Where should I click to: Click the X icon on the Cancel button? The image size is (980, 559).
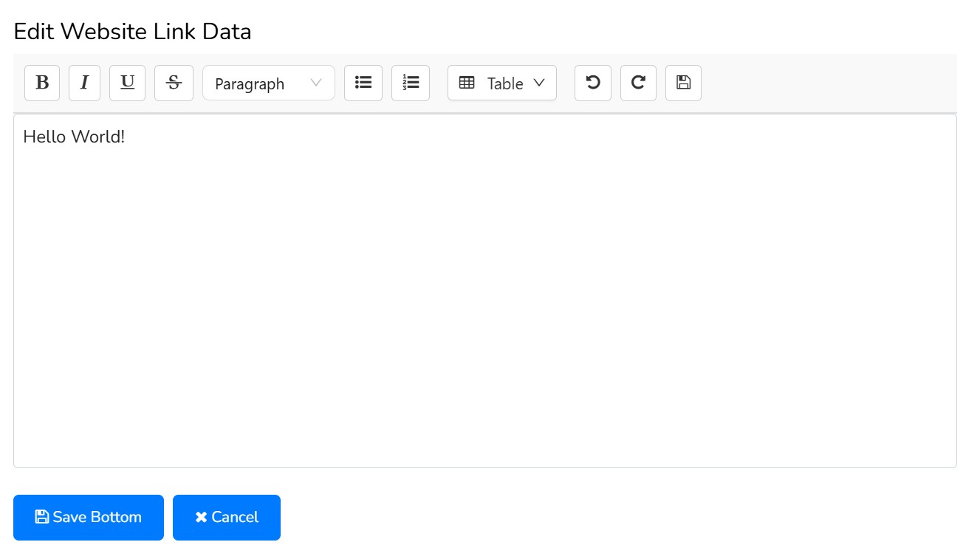(201, 518)
